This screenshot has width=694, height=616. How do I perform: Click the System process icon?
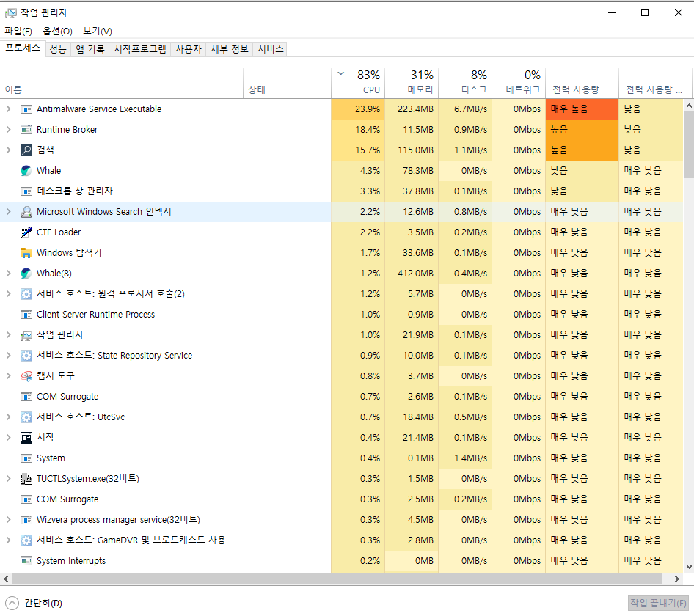coord(26,458)
